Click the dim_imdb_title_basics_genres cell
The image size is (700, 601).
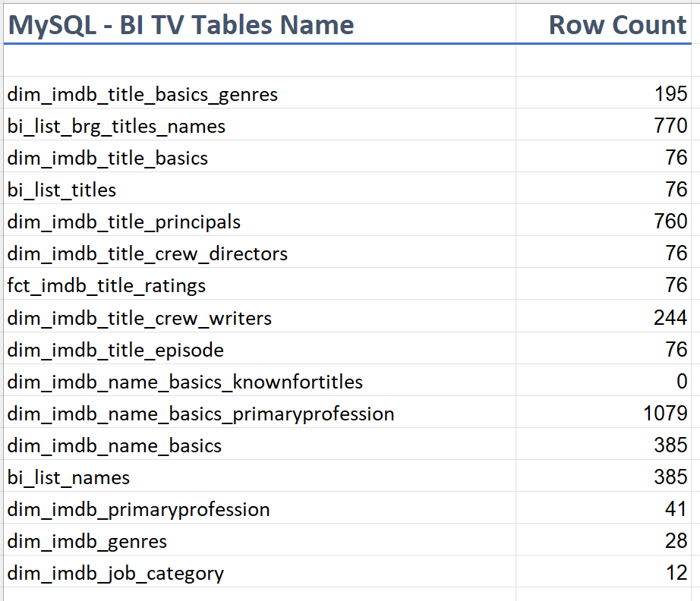tap(260, 93)
